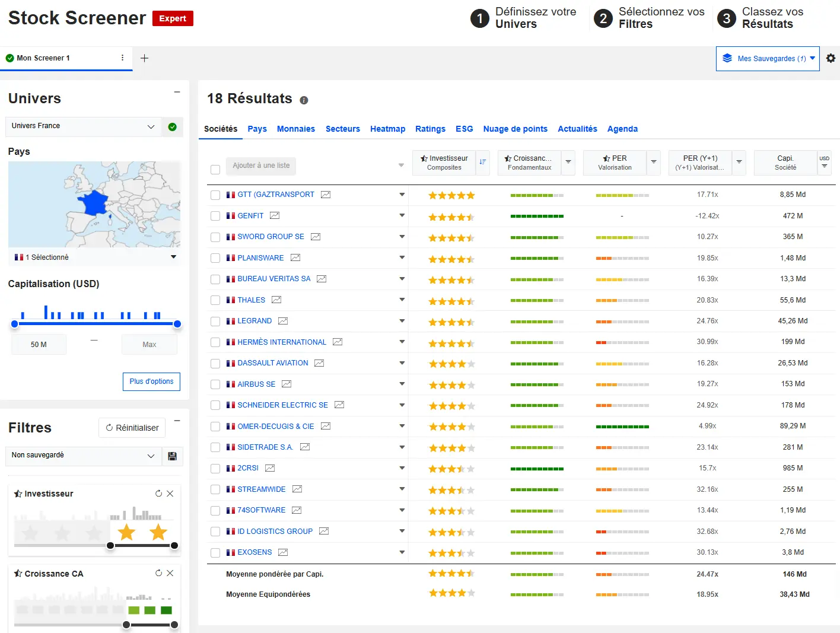The width and height of the screenshot is (840, 633).
Task: Open chart icon for SCHNEIDER ELECTRIC SE
Action: (339, 405)
